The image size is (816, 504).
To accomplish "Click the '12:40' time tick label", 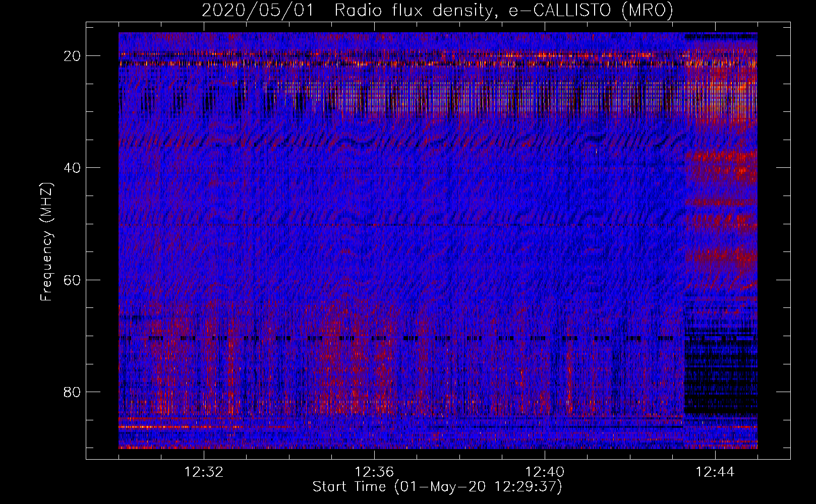I will tap(545, 472).
